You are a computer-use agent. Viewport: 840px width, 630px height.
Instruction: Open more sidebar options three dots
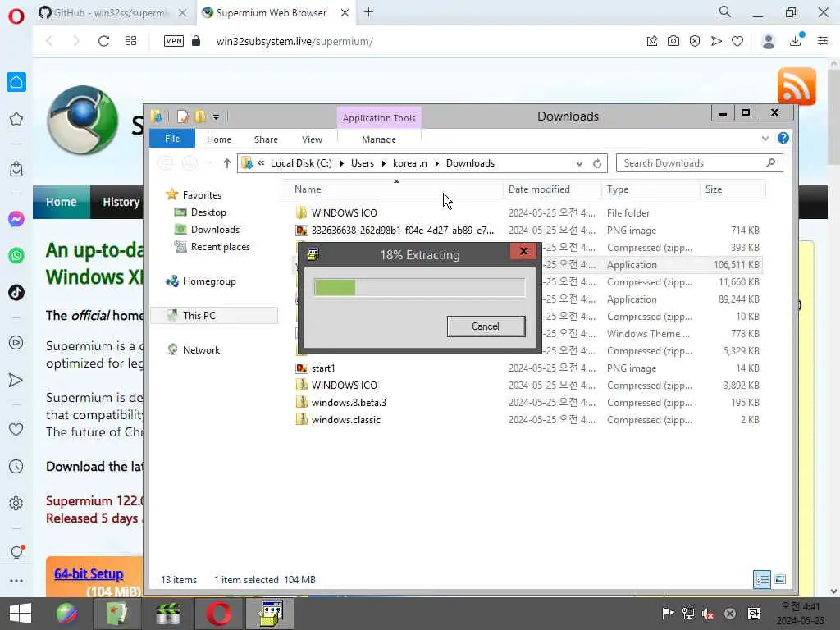16,581
